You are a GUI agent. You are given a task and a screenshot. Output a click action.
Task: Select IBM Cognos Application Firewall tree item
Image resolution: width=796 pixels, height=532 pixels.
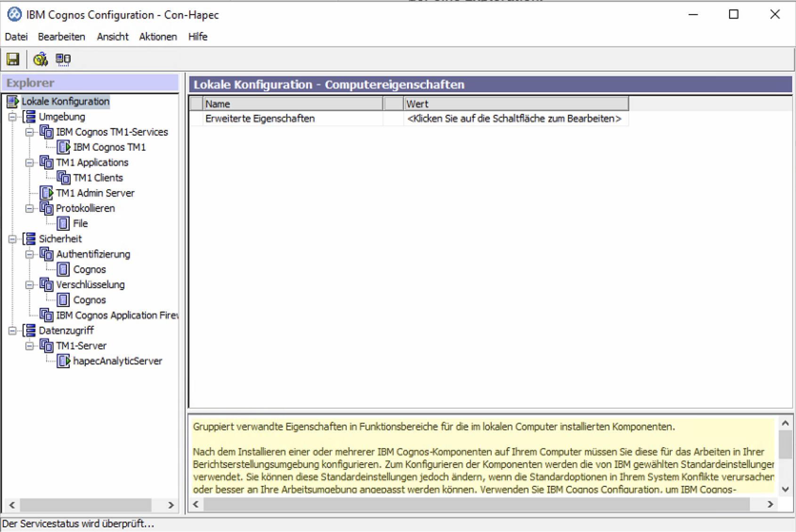click(x=117, y=315)
